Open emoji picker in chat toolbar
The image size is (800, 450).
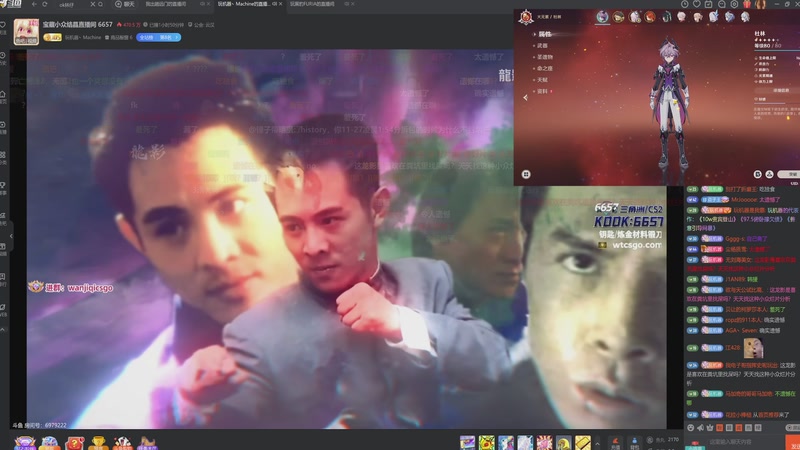coord(691,428)
